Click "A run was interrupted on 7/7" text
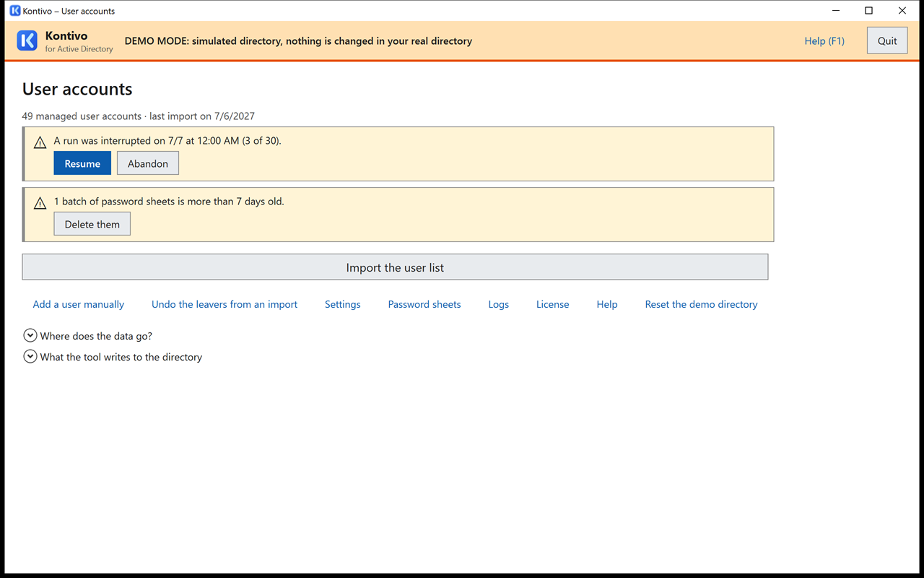Image resolution: width=924 pixels, height=578 pixels. click(167, 140)
